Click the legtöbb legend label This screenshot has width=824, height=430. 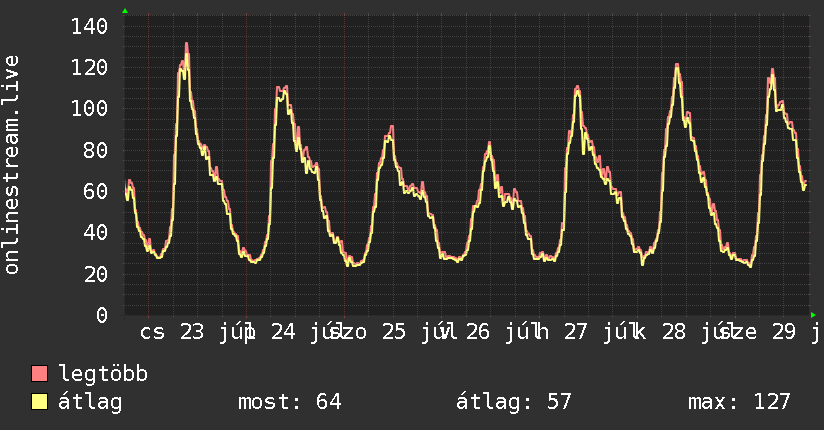(103, 373)
